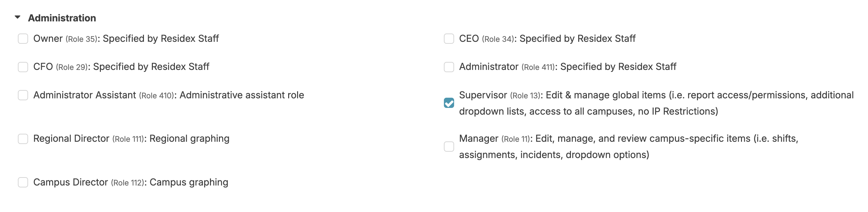
Task: Tick the CFO role checkbox
Action: point(23,67)
